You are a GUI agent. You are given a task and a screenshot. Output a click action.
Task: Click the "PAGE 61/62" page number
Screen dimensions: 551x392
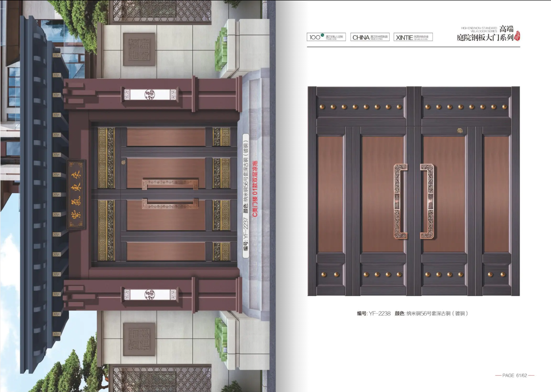(x=515, y=375)
